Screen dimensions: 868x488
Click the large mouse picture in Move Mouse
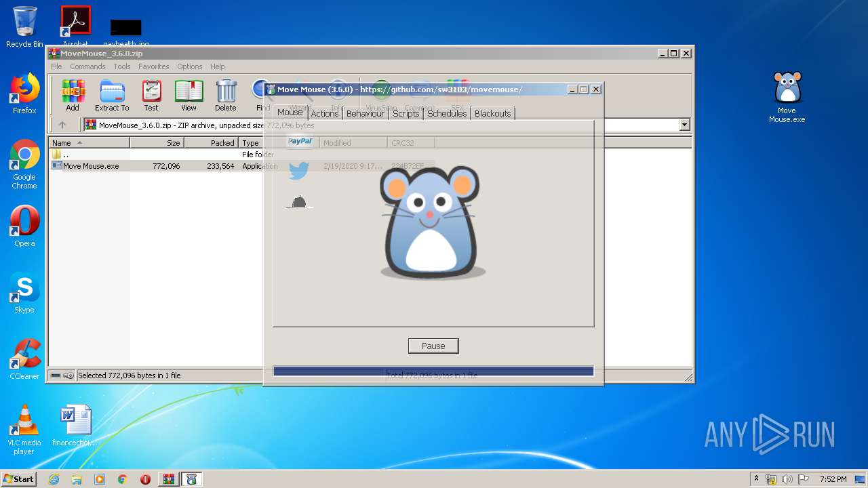click(432, 222)
